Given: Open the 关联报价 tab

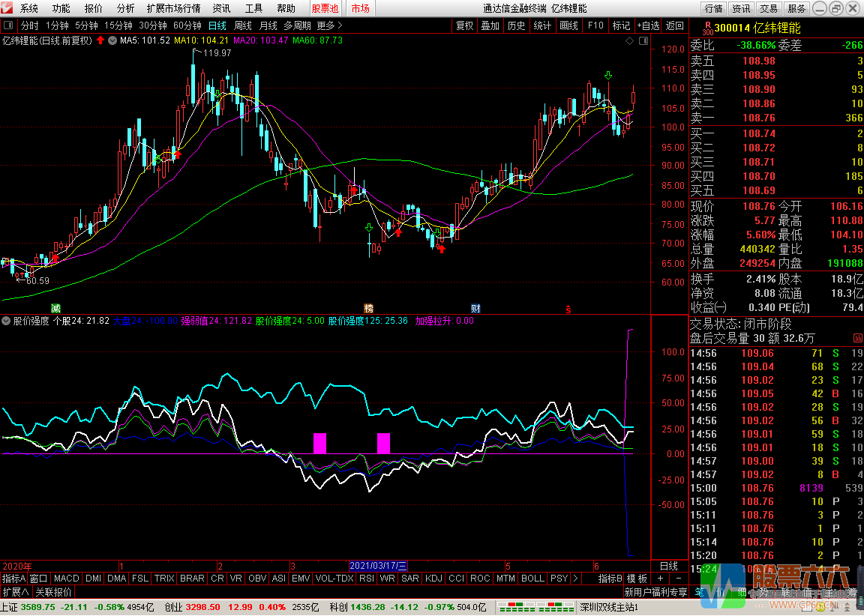Looking at the screenshot, I should (x=53, y=592).
